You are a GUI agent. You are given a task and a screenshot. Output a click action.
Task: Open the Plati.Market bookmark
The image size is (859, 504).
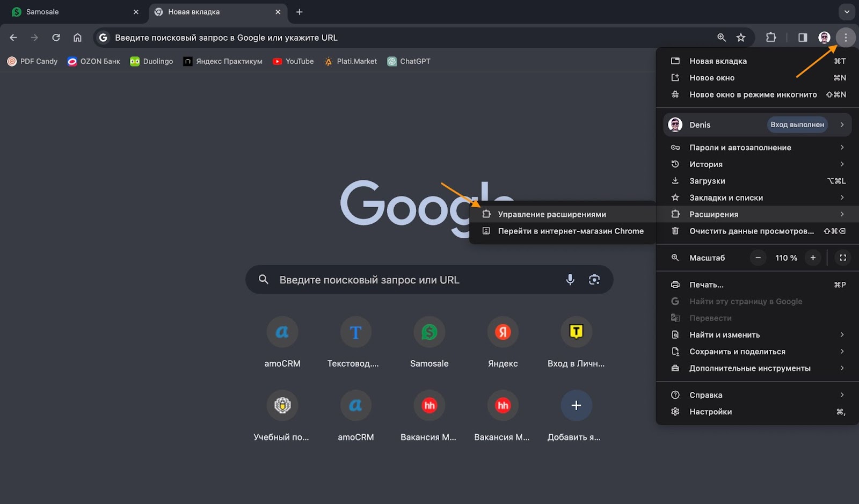350,61
